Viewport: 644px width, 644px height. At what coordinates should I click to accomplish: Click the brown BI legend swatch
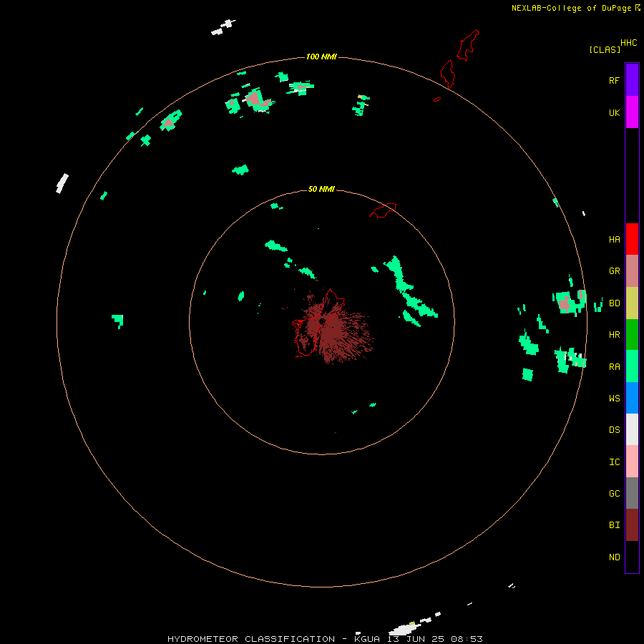pyautogui.click(x=632, y=525)
